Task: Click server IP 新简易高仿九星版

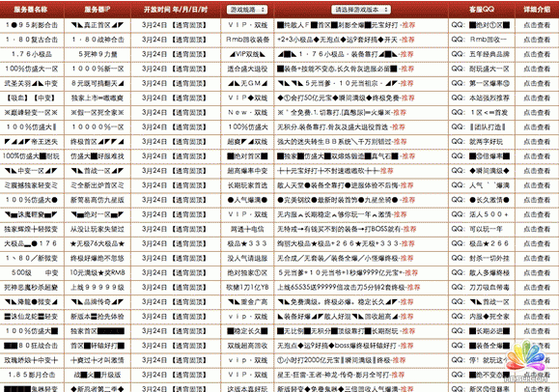Action: click(x=98, y=200)
